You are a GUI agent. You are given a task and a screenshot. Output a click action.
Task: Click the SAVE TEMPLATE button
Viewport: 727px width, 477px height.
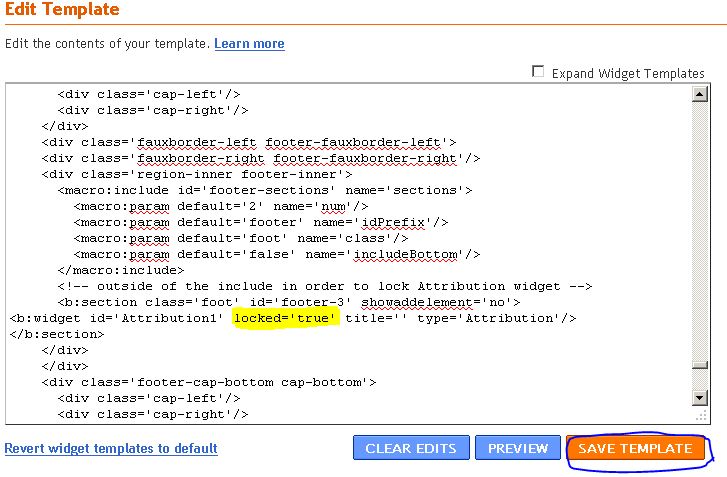pos(635,448)
